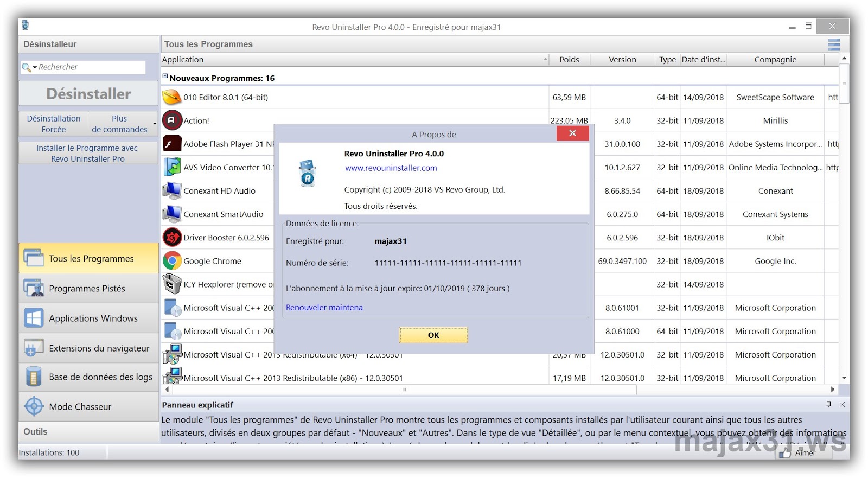Click the vertical scrollbar up arrow
Image resolution: width=868 pixels, height=478 pixels.
click(x=844, y=58)
